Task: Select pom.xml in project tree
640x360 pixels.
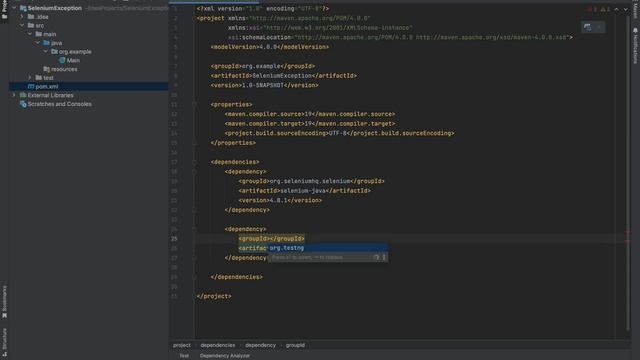Action: (x=47, y=87)
